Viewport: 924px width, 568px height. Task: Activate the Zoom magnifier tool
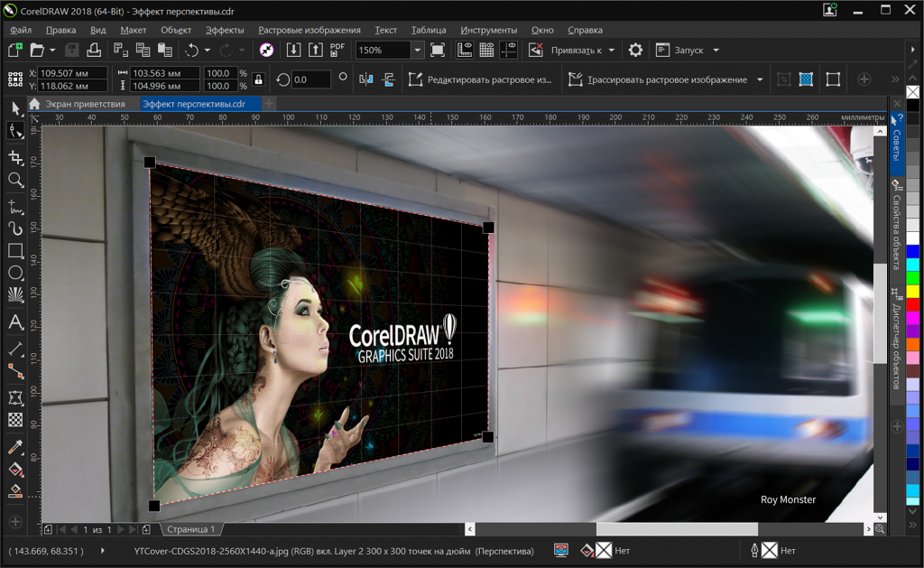point(15,180)
